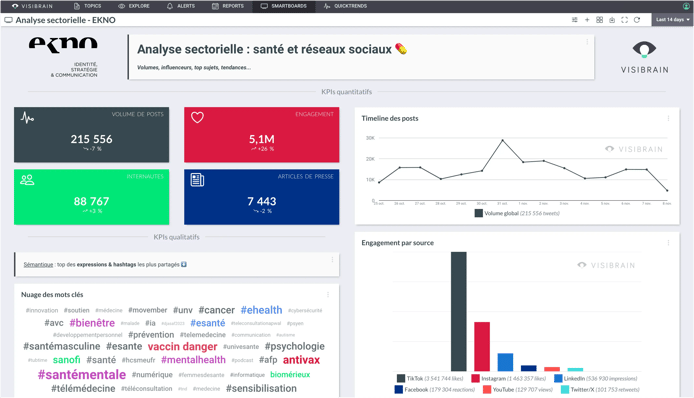Toggle Volume global series in timeline legend

coord(517,213)
